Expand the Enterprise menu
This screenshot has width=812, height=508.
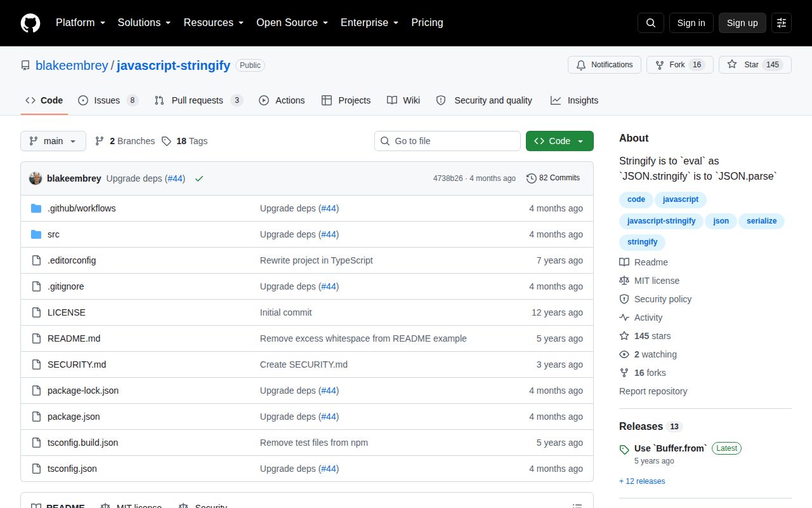click(x=369, y=23)
